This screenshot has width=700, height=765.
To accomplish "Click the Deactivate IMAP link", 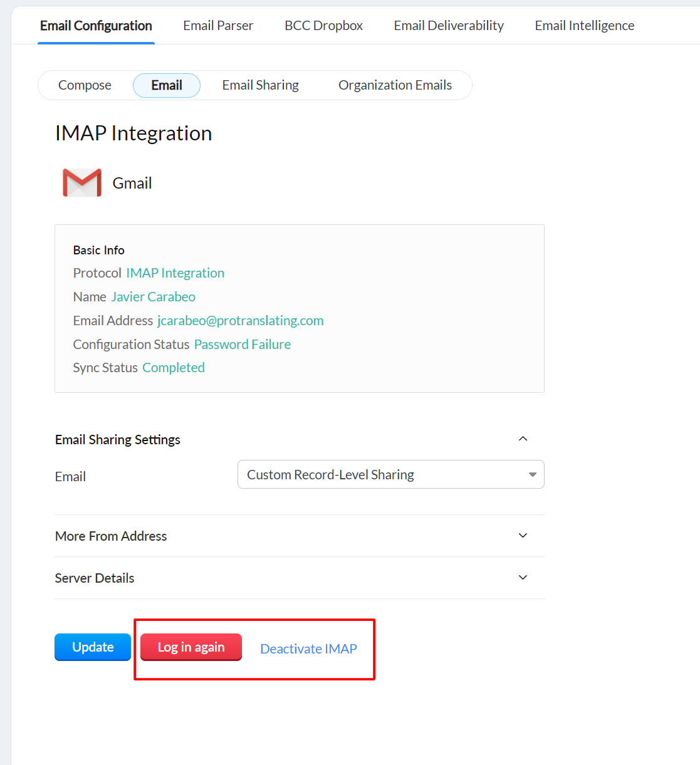I will 308,649.
